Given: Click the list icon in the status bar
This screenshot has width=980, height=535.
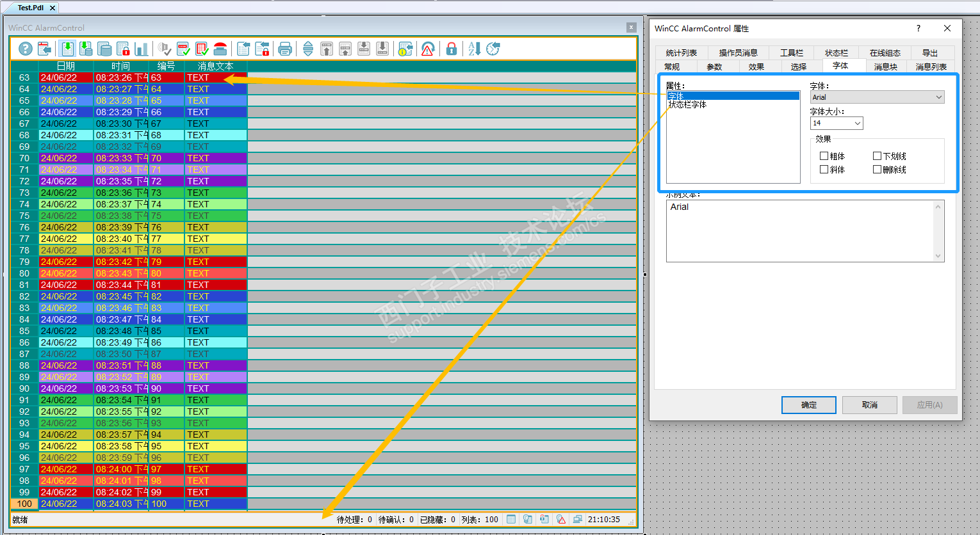Looking at the screenshot, I should [x=511, y=520].
